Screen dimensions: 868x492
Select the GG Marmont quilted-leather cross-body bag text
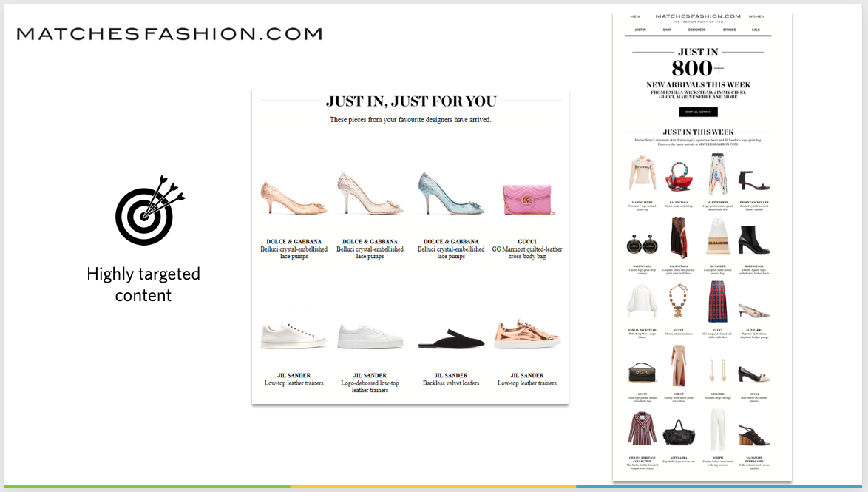tap(527, 252)
